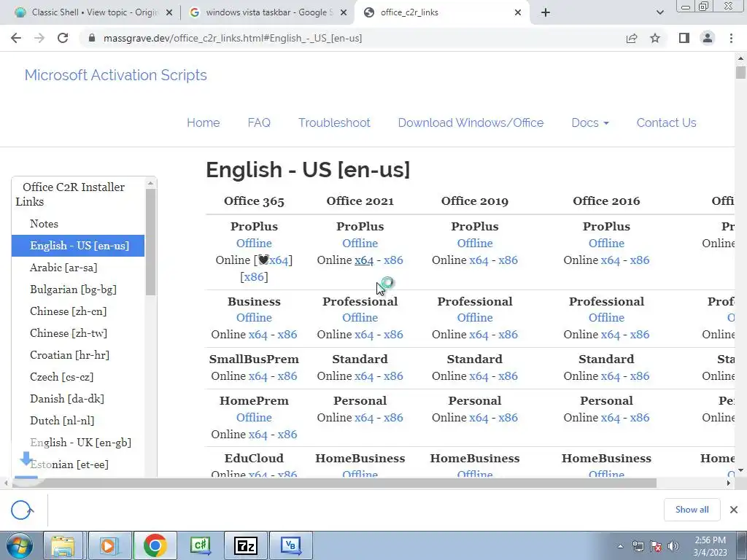Open Chrome's three-dot menu
Screen dimensions: 747x560
pyautogui.click(x=731, y=38)
